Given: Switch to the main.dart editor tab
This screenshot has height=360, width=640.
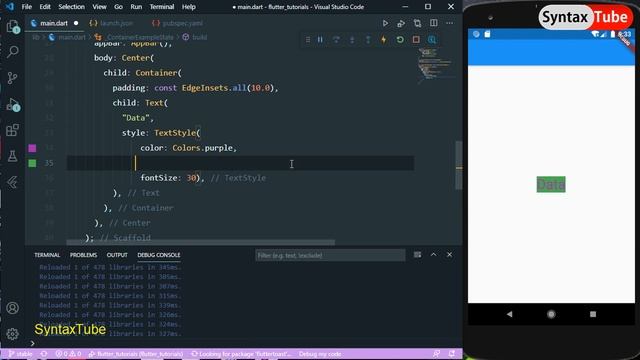Looking at the screenshot, I should 53,23.
